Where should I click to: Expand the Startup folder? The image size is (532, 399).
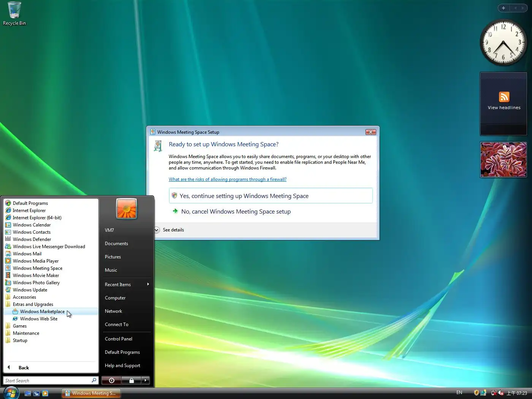(51, 340)
